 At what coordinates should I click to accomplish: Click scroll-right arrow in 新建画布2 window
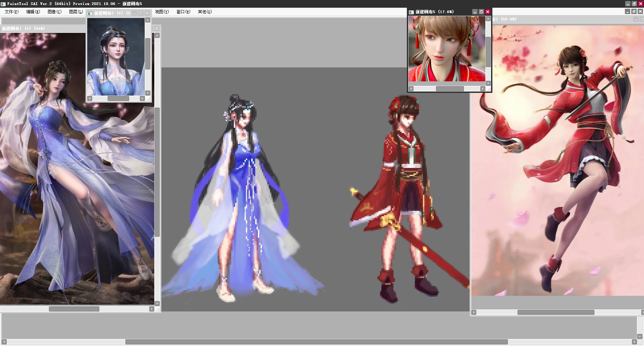coord(142,99)
